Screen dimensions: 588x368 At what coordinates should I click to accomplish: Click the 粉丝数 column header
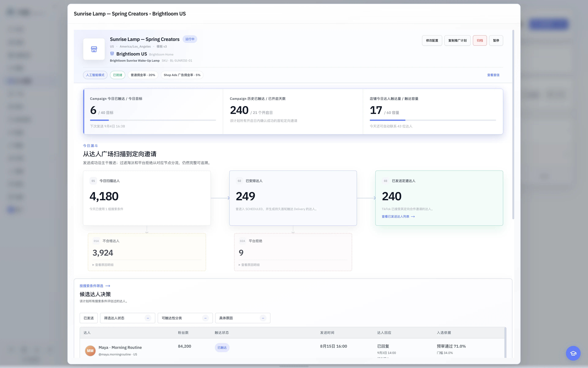(x=183, y=332)
